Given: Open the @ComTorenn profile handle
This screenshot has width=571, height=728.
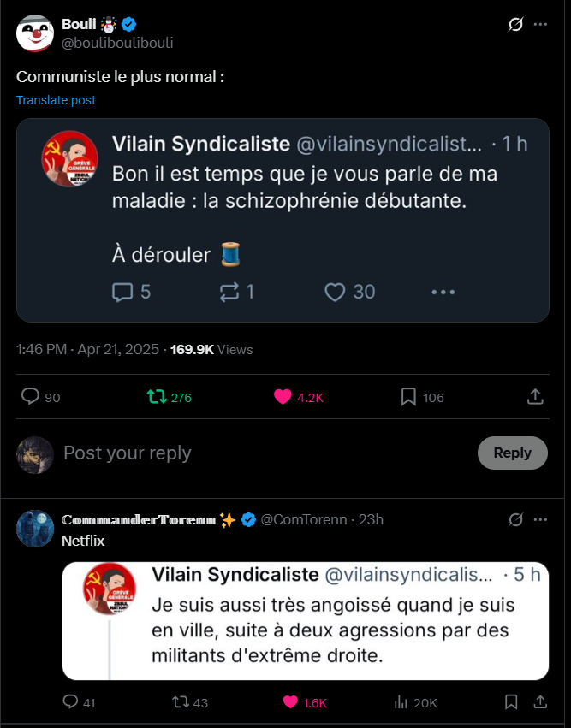Looking at the screenshot, I should click(x=304, y=519).
